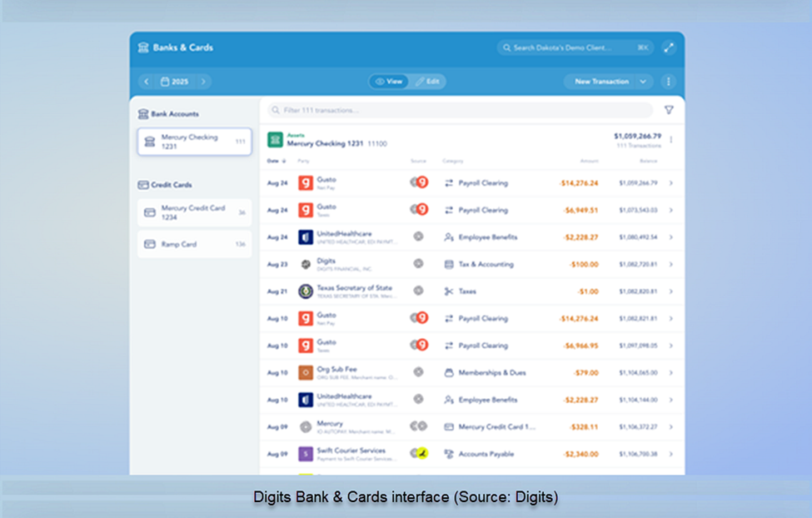Viewport: 812px width, 518px height.
Task: Open the New Transaction dropdown arrow
Action: tap(643, 82)
